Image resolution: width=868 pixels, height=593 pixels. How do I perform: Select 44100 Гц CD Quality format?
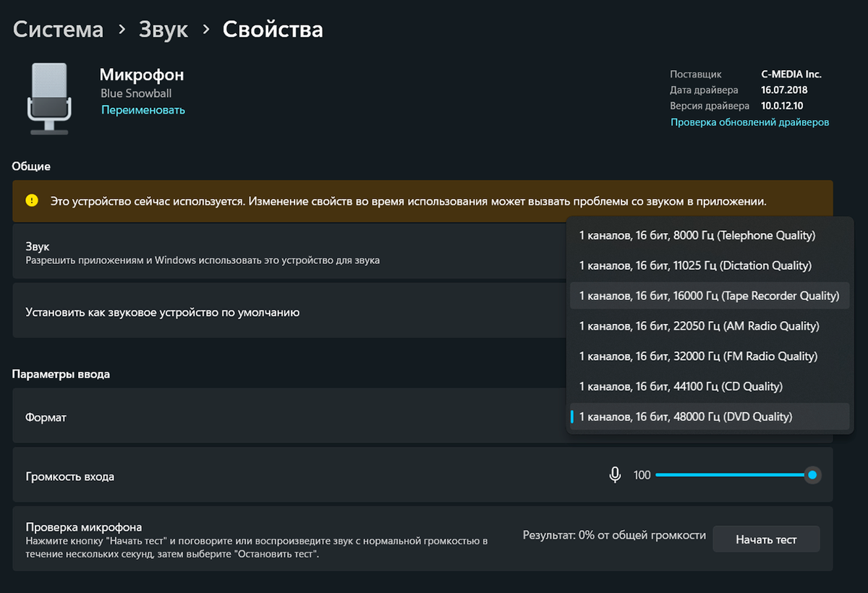click(x=681, y=387)
